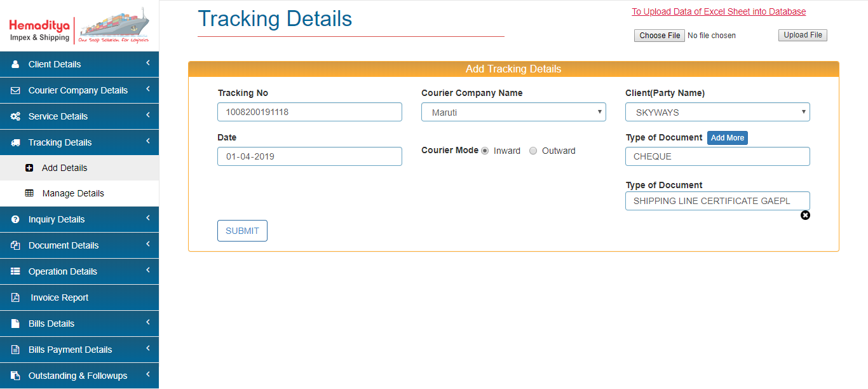Open the Bills Payment Details menu
The width and height of the screenshot is (868, 389).
[70, 350]
